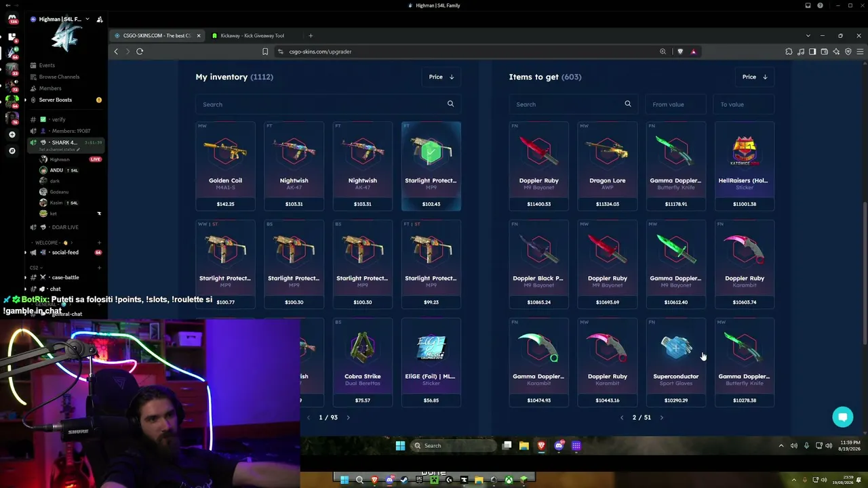Expand the Highman server name dropdown
The width and height of the screenshot is (868, 488).
87,20
